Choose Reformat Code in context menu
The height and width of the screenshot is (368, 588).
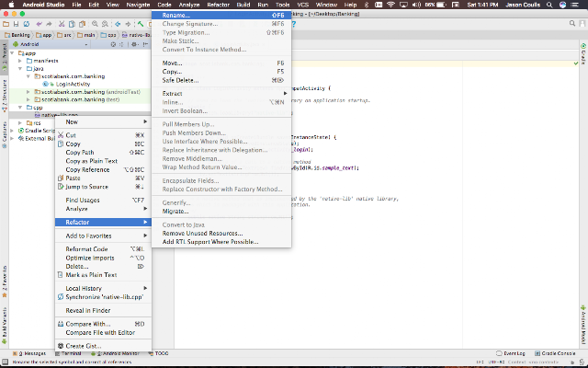coord(103,249)
